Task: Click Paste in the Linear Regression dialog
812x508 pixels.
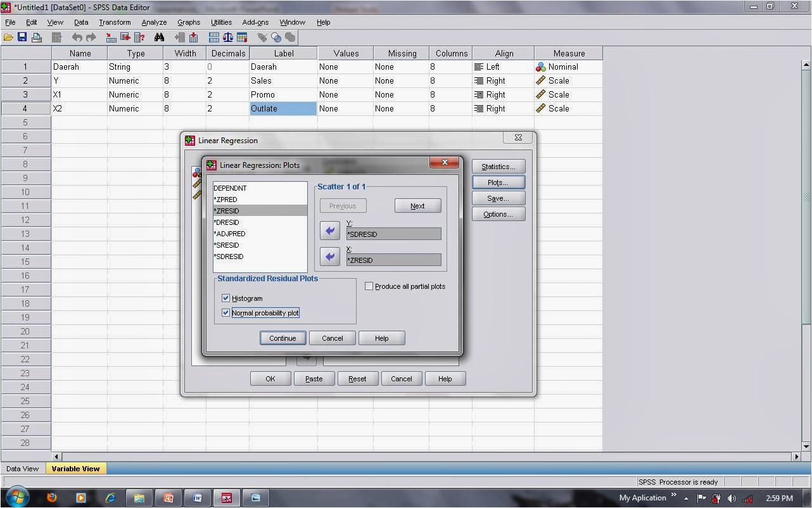Action: [x=314, y=379]
